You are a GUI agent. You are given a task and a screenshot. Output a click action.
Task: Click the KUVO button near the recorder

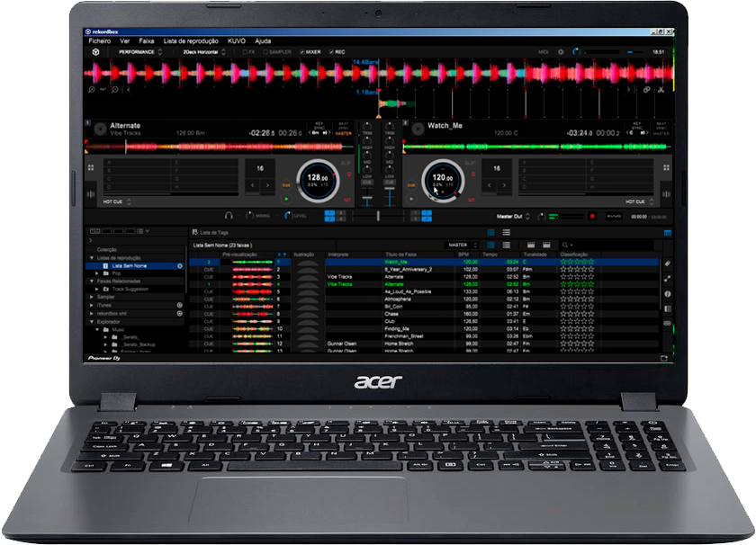(x=614, y=217)
